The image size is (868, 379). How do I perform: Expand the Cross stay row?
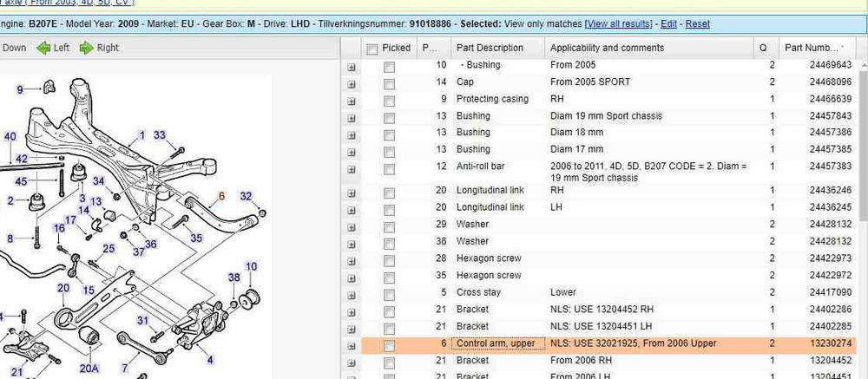[352, 293]
